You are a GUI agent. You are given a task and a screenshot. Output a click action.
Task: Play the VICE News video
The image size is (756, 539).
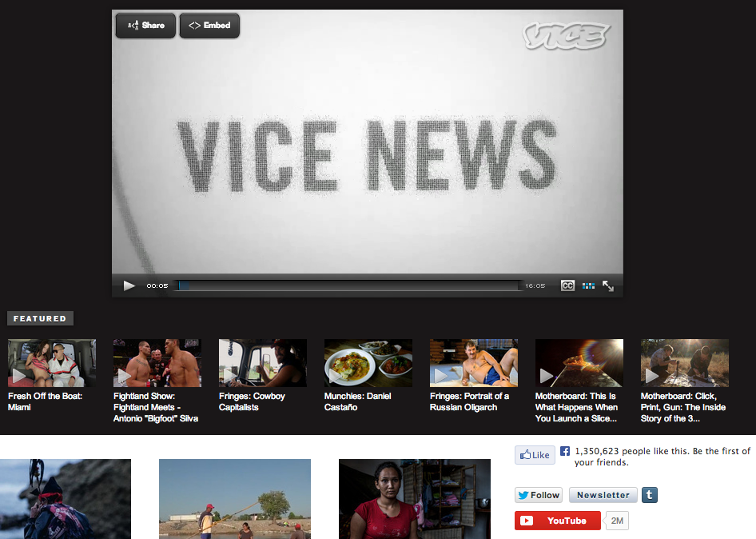coord(129,285)
